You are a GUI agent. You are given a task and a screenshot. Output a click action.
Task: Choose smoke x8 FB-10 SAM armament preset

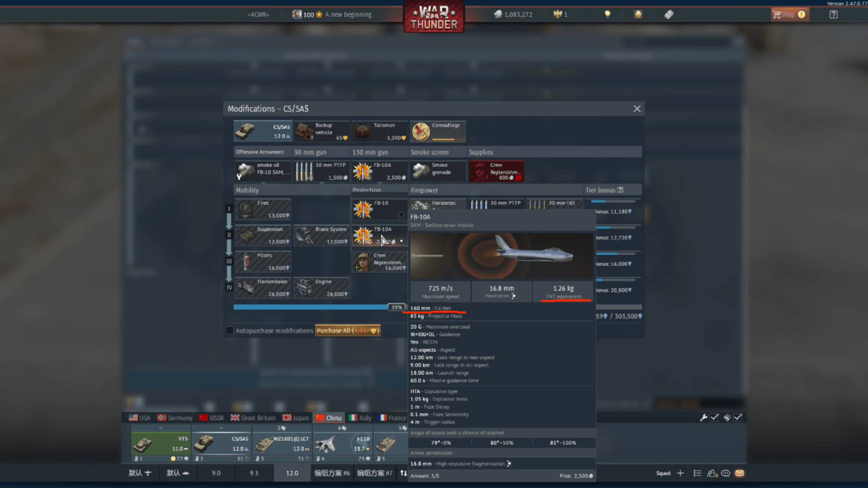click(x=263, y=172)
